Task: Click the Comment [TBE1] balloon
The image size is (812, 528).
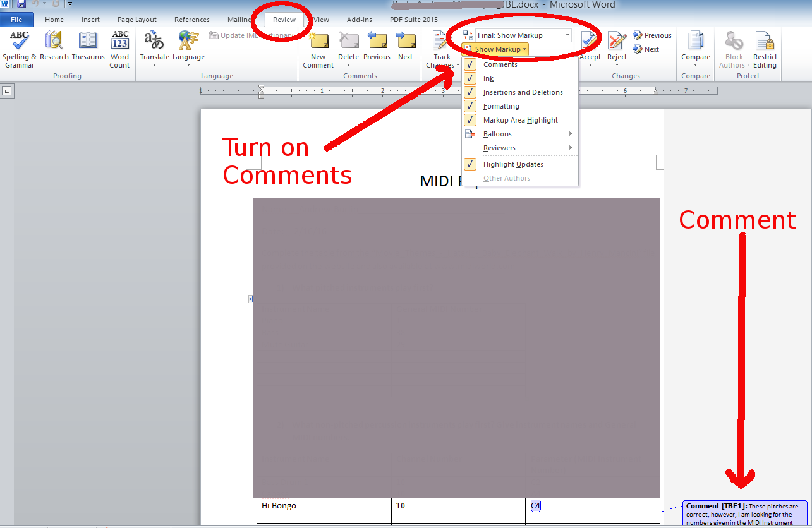Action: point(745,514)
